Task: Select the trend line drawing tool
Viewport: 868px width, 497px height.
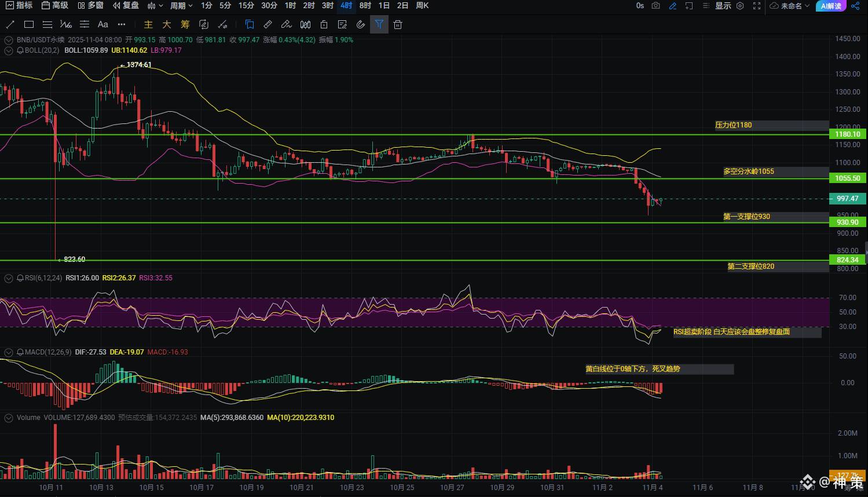Action: pos(10,24)
